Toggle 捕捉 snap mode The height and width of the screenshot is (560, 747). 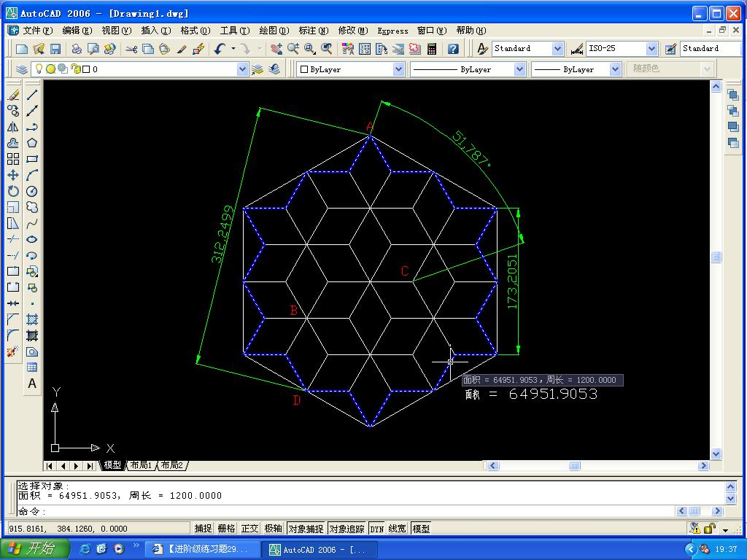point(203,529)
